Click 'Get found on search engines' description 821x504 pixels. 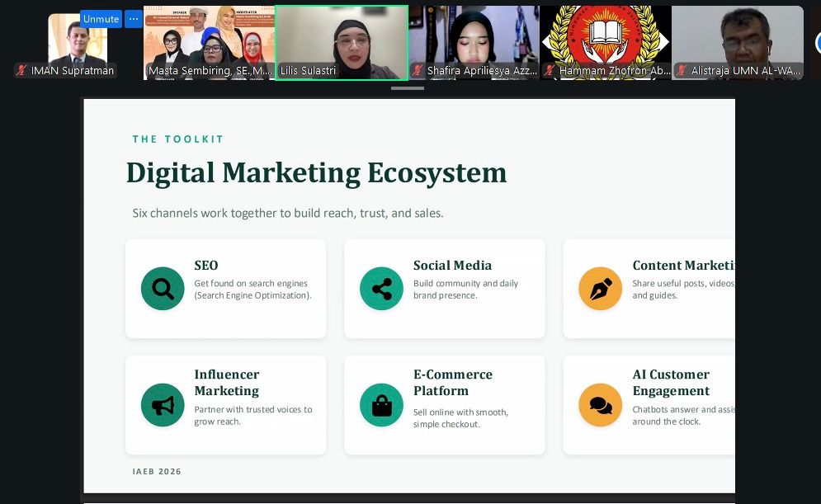click(252, 290)
